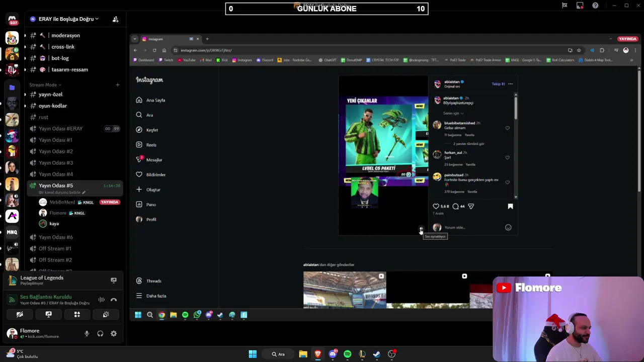Open post options three-dot menu
This screenshot has width=644, height=362.
pyautogui.click(x=510, y=84)
